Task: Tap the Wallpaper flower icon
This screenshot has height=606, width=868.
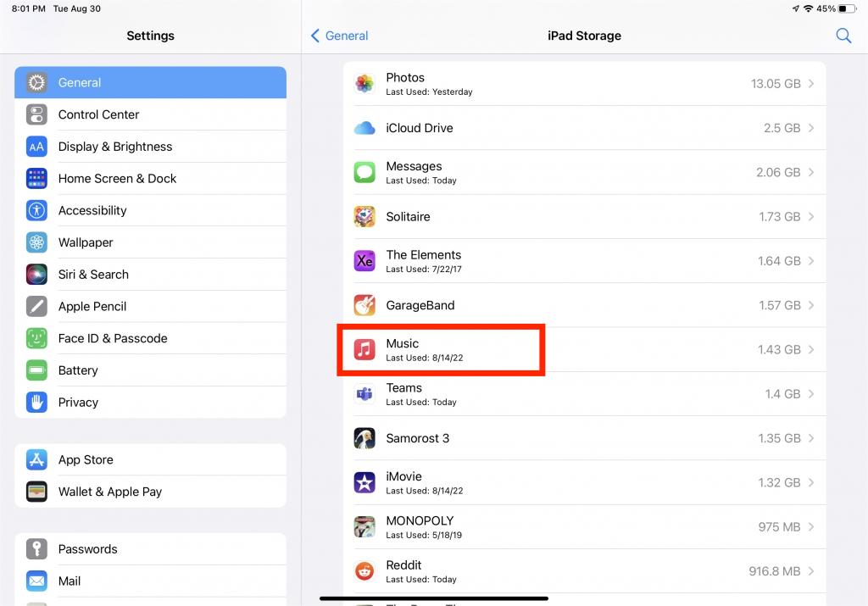Action: [x=36, y=242]
